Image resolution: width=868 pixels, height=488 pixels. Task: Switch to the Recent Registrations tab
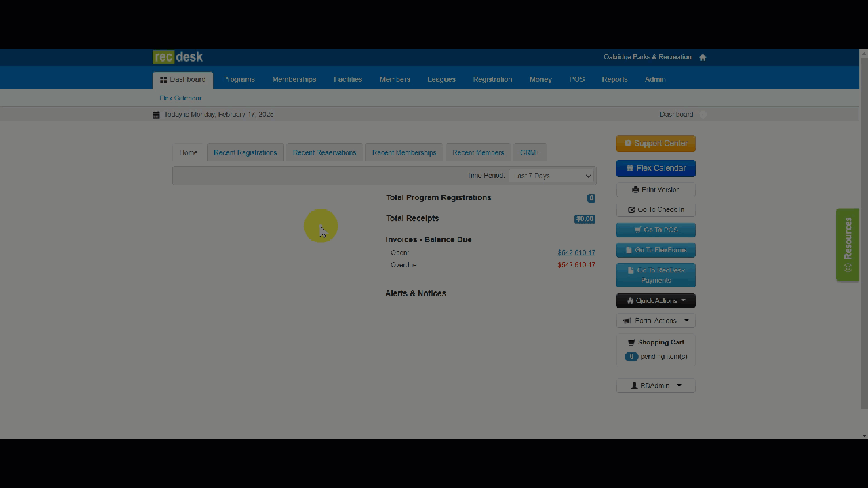245,152
